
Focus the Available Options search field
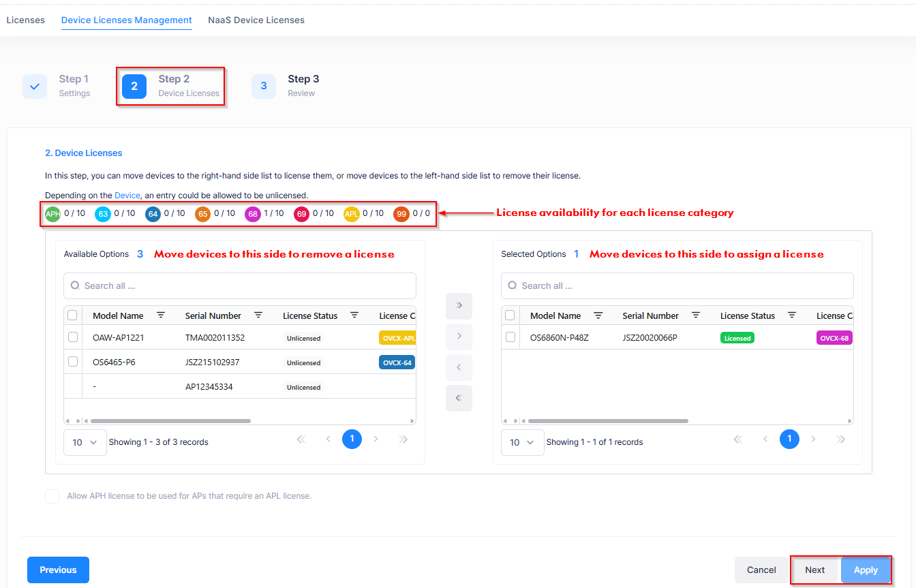point(240,286)
